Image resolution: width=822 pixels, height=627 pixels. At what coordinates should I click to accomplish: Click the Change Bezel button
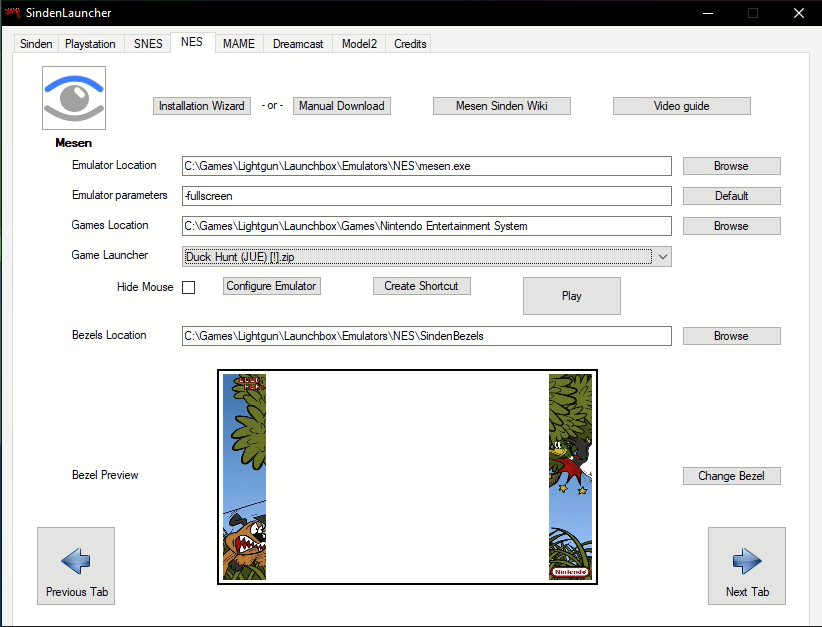(731, 476)
